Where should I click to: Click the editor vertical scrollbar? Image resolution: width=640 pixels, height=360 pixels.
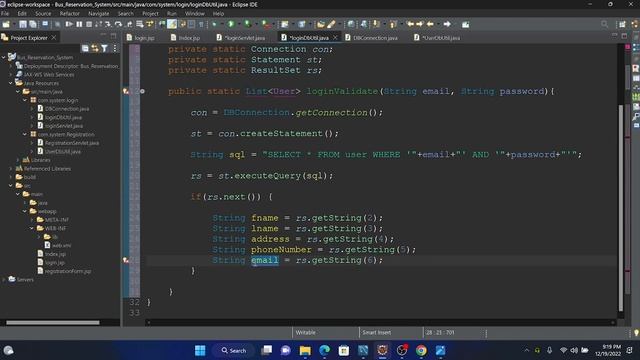click(x=621, y=208)
